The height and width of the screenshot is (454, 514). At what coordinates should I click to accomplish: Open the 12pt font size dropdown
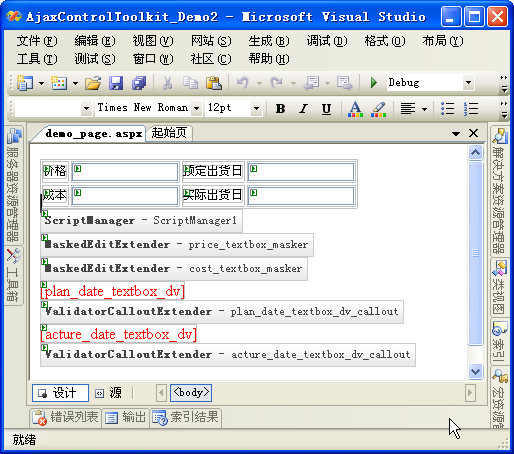coord(256,108)
